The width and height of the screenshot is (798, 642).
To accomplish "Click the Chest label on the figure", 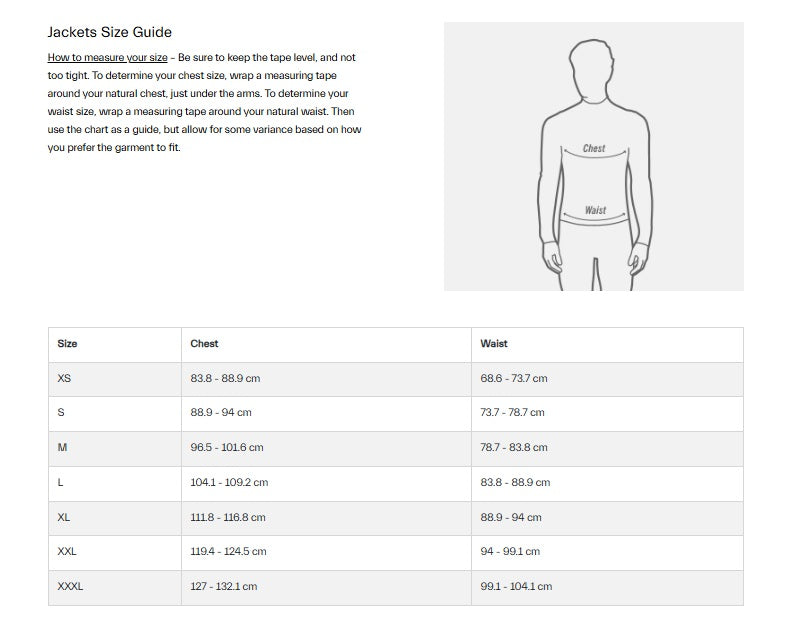I will (x=594, y=148).
